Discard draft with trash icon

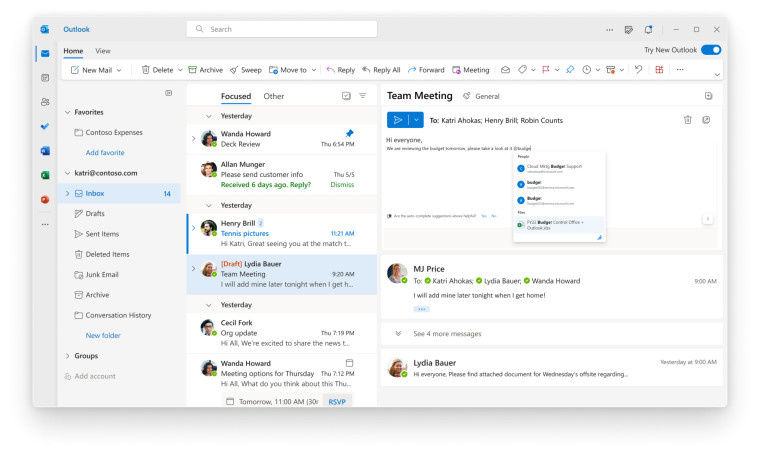click(687, 120)
